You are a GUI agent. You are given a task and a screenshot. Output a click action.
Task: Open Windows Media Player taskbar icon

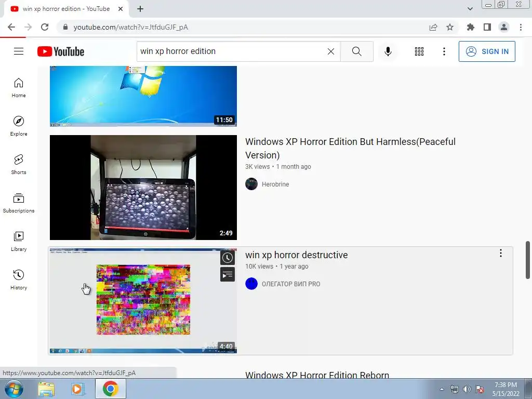78,389
